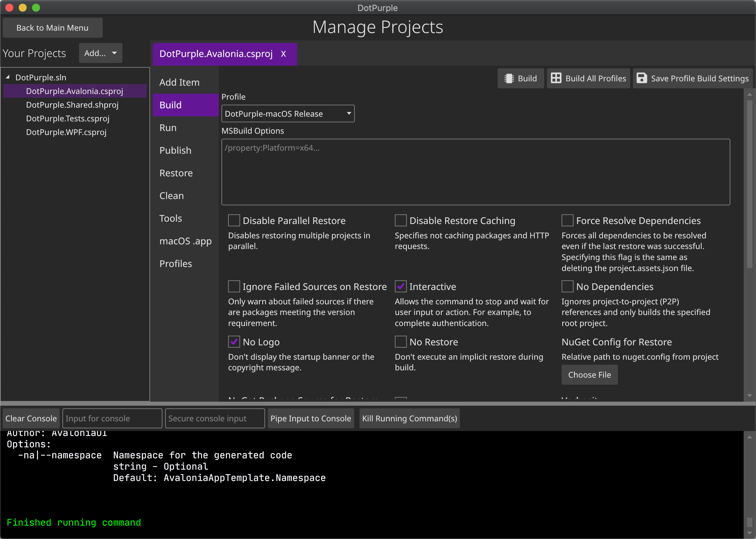Click the Build chip icon button
The image size is (756, 539).
tap(509, 78)
